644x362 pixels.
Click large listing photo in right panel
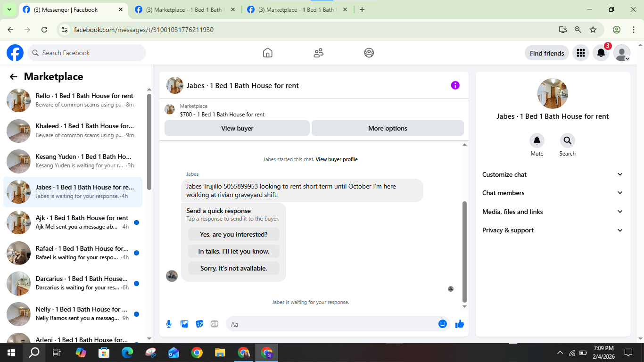[x=553, y=93]
